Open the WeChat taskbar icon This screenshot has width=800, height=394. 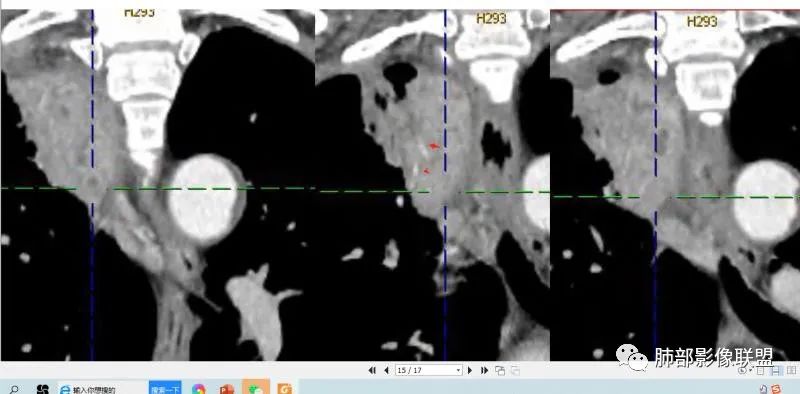point(256,388)
